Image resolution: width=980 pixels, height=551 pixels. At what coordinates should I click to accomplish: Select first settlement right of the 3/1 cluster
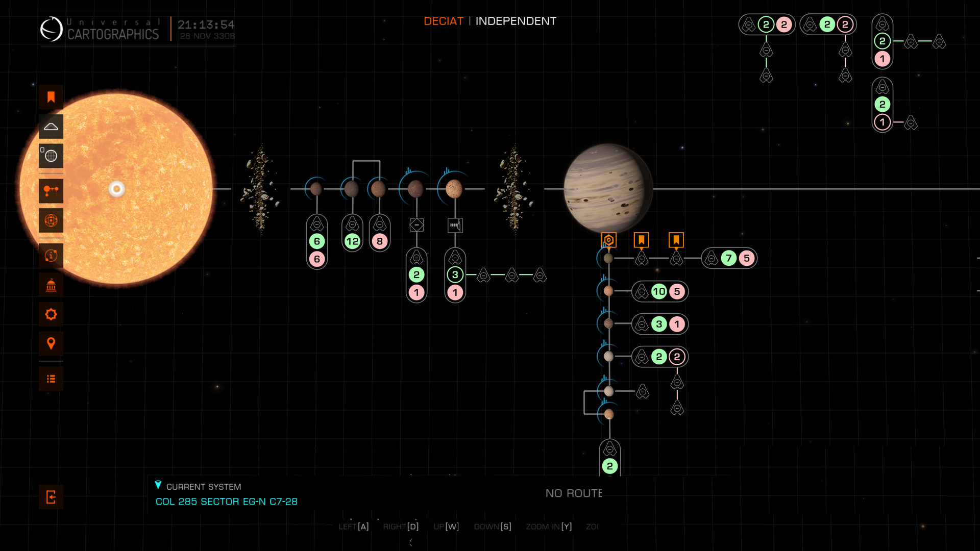tap(483, 275)
